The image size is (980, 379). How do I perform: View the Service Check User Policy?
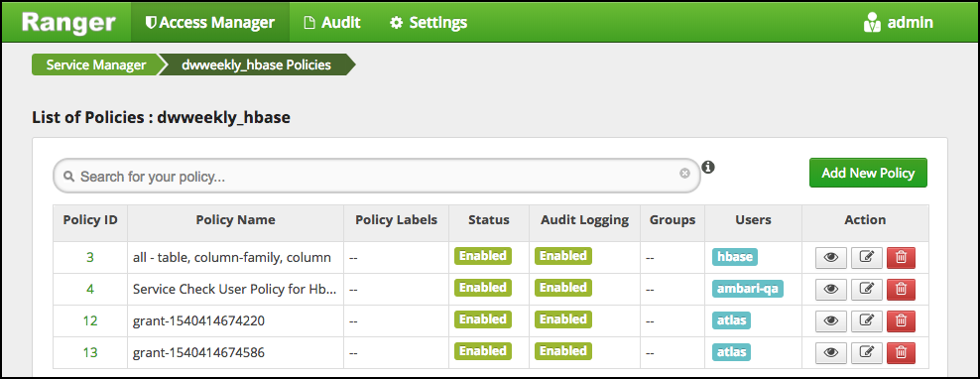[830, 289]
